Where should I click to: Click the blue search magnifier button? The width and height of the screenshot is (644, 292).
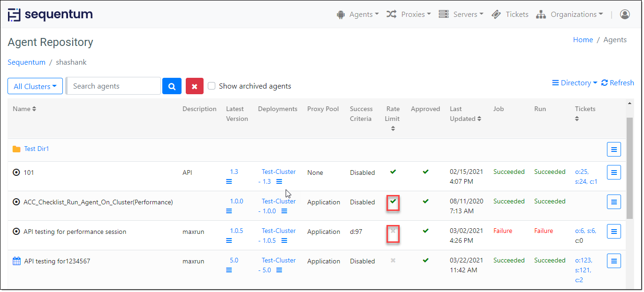coord(172,86)
